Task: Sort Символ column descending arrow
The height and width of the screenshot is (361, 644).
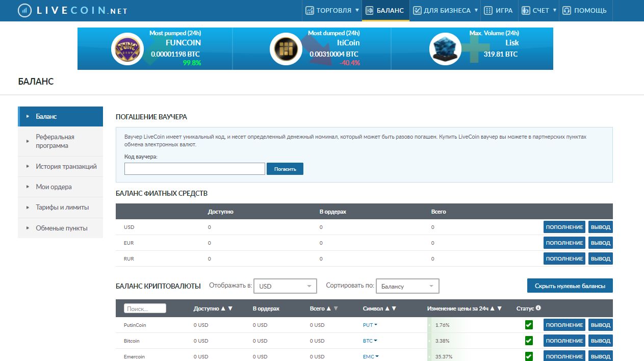Action: (x=394, y=308)
